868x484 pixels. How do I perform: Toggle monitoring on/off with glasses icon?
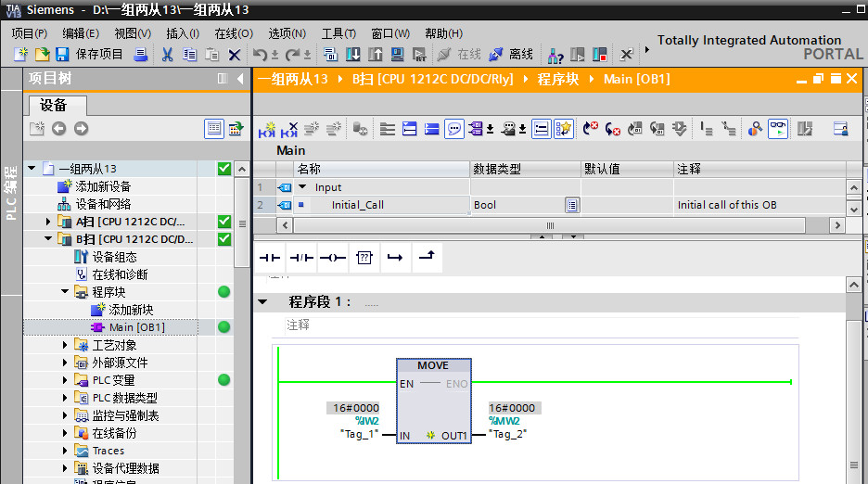pos(777,129)
